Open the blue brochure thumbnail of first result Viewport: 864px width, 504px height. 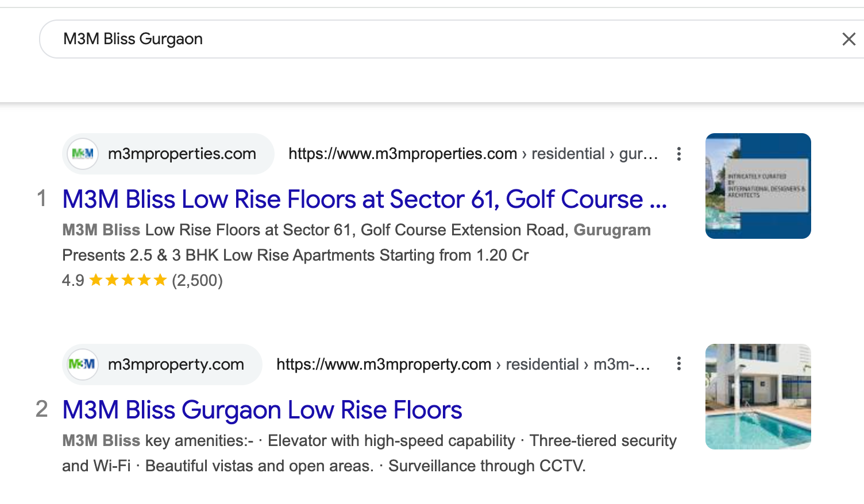click(x=758, y=186)
